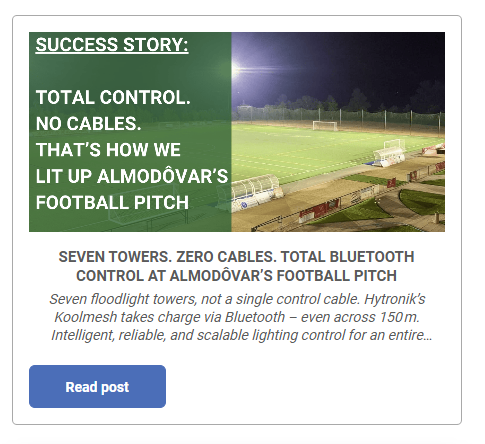Click the red advertising boards beside pitch

point(320,210)
